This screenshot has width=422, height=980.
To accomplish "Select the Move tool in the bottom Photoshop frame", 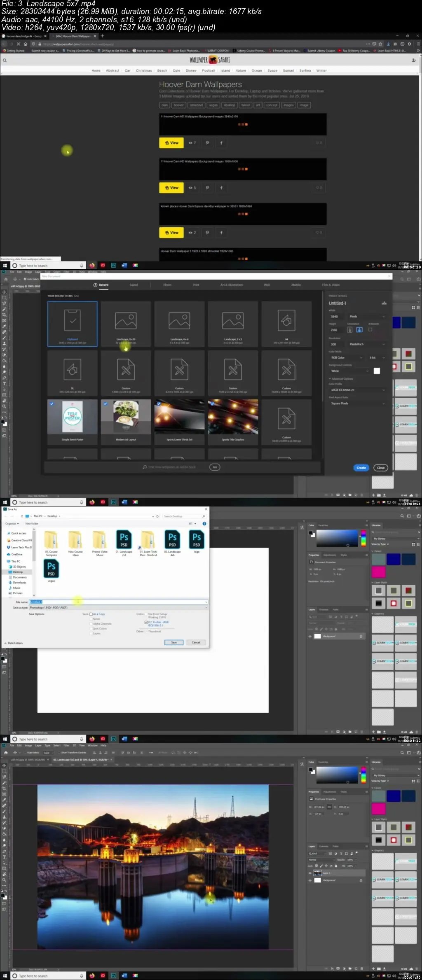I will pos(4,765).
